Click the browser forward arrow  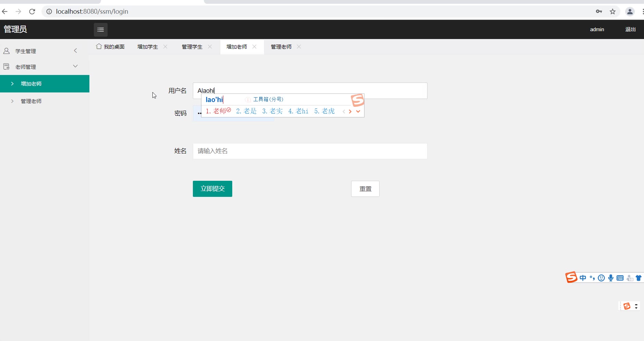click(18, 11)
